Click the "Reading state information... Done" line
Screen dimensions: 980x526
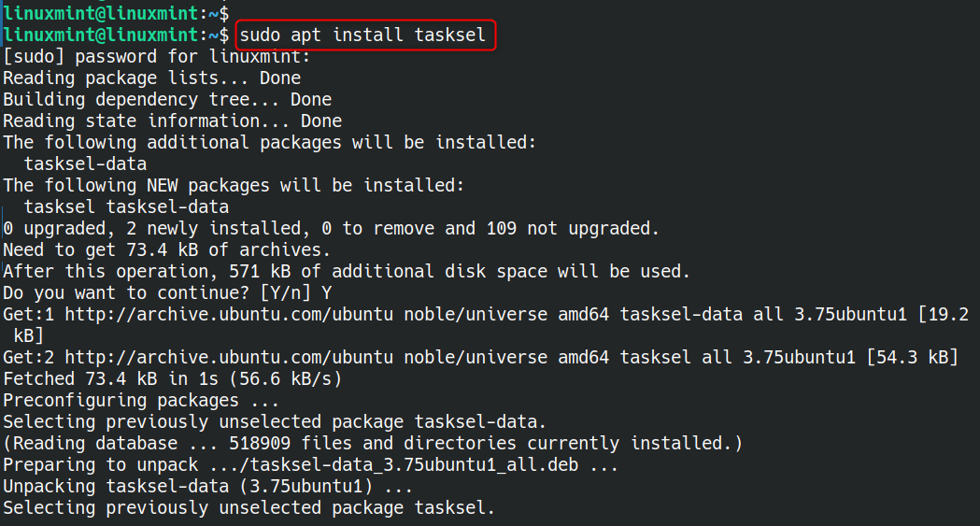[172, 121]
